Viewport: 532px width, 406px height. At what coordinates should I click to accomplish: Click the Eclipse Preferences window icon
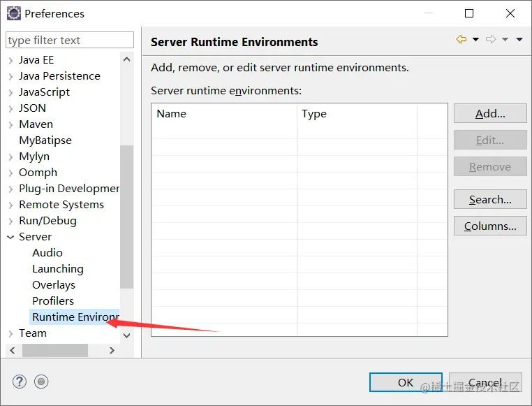[x=14, y=13]
